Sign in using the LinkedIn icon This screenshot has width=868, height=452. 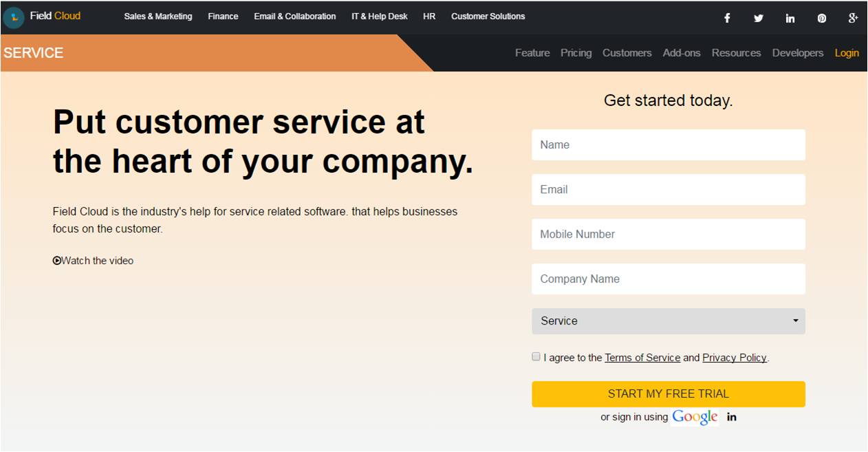(732, 417)
